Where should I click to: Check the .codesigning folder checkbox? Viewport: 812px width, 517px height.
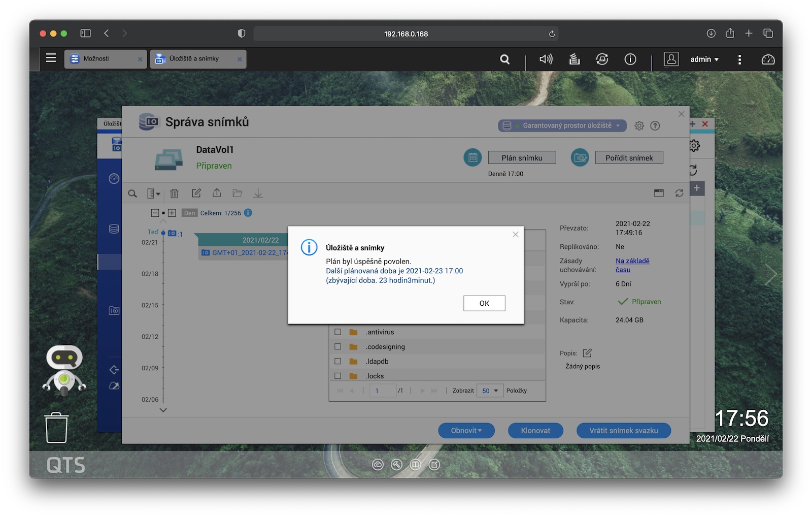coord(337,347)
